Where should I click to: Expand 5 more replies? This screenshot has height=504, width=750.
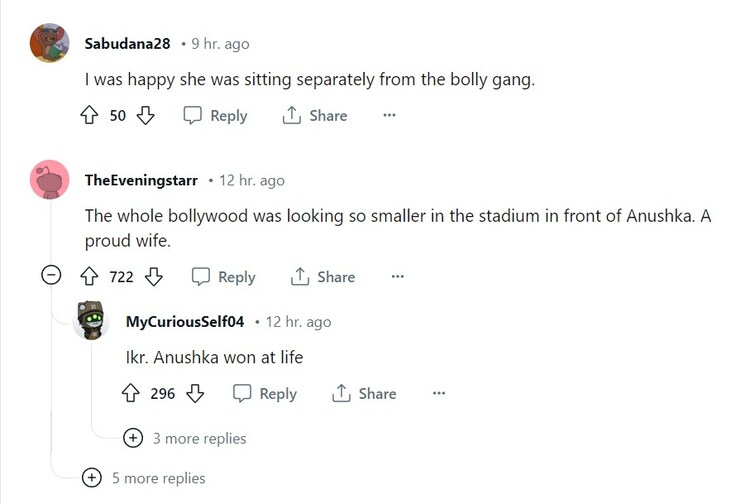[x=92, y=478]
